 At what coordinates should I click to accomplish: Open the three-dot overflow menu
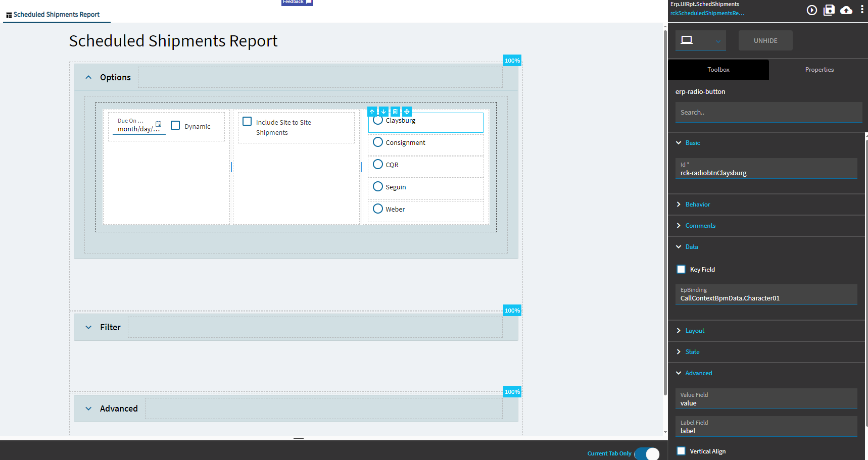coord(862,10)
